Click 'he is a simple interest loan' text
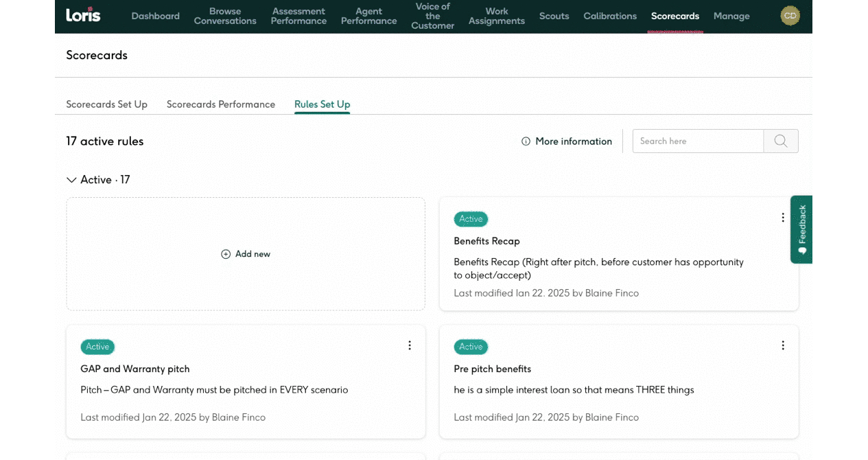This screenshot has height=460, width=868. (x=574, y=390)
